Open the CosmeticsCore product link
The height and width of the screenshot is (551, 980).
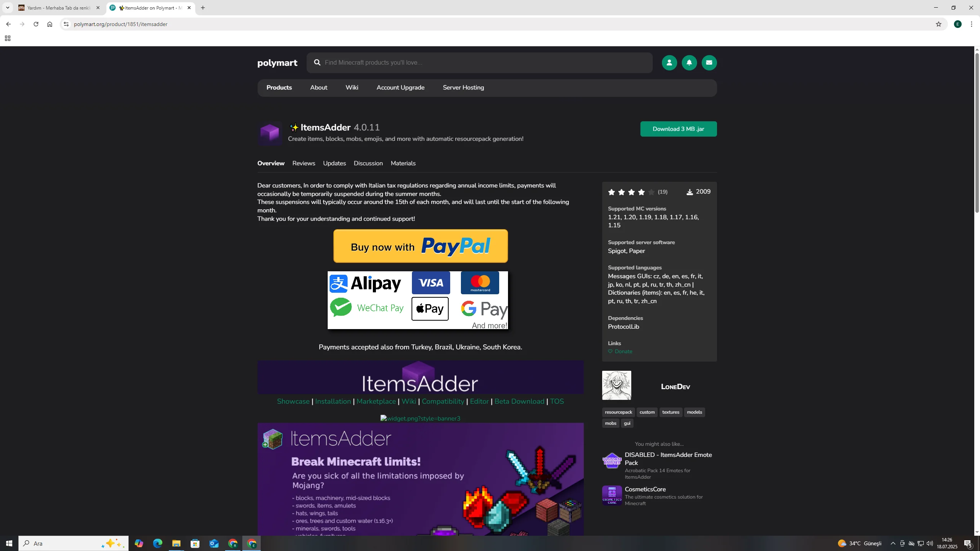point(645,489)
